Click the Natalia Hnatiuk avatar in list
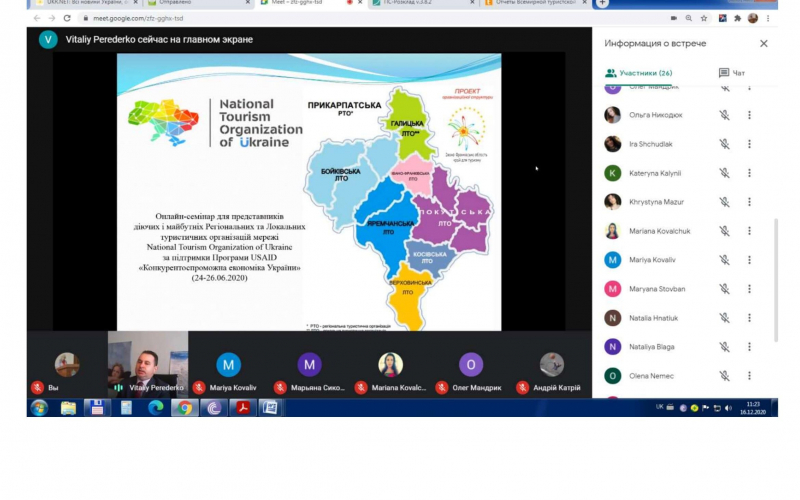The width and height of the screenshot is (800, 500). point(612,318)
